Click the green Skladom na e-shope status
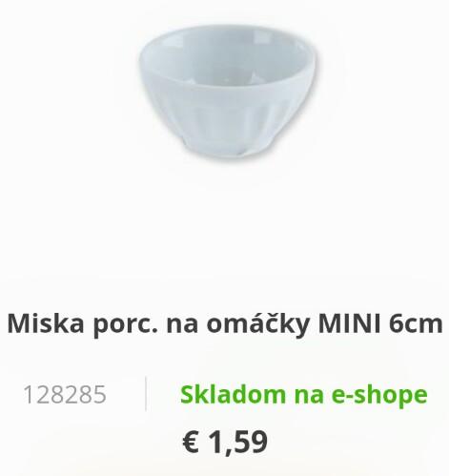 tap(303, 395)
